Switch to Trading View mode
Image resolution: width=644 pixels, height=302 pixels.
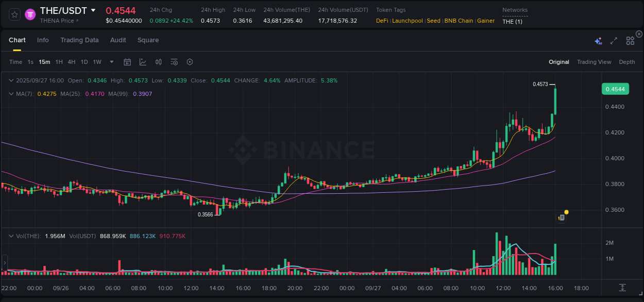pyautogui.click(x=594, y=62)
